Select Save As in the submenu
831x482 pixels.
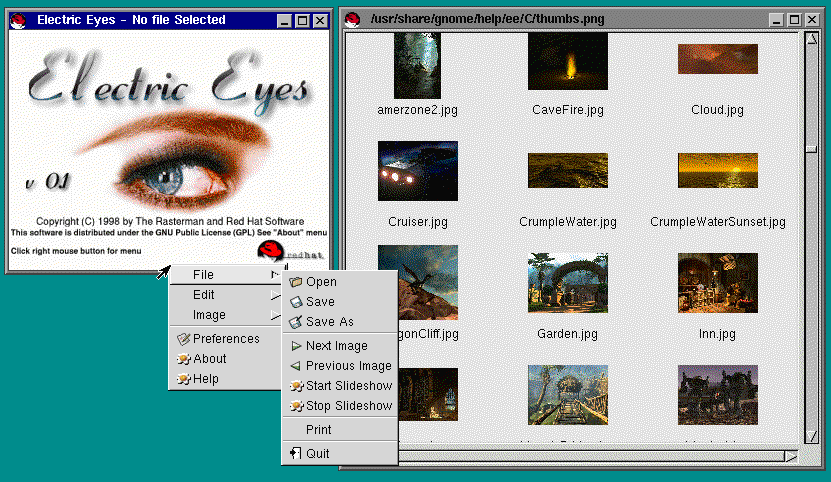[340, 322]
